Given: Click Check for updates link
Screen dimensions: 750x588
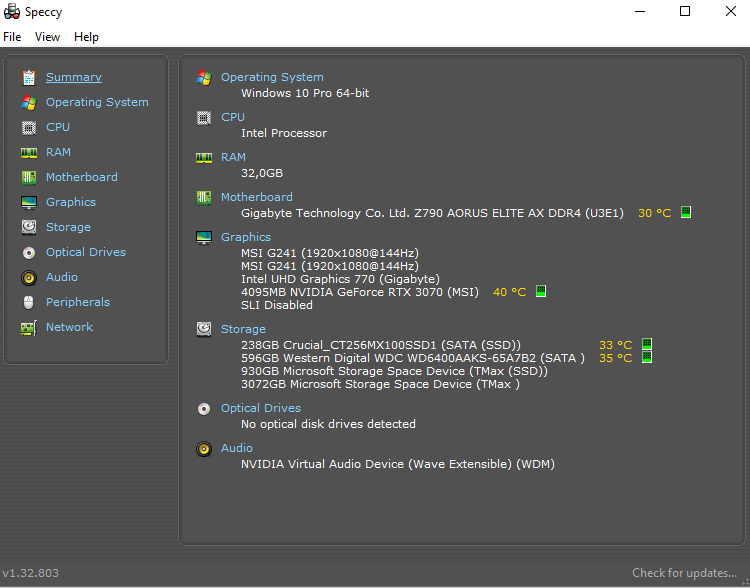Looking at the screenshot, I should [684, 573].
